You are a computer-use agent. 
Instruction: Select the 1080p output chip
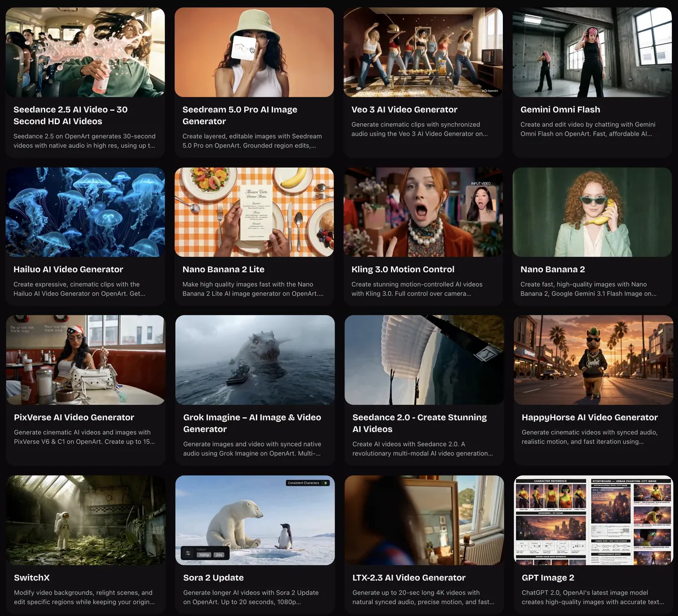204,554
